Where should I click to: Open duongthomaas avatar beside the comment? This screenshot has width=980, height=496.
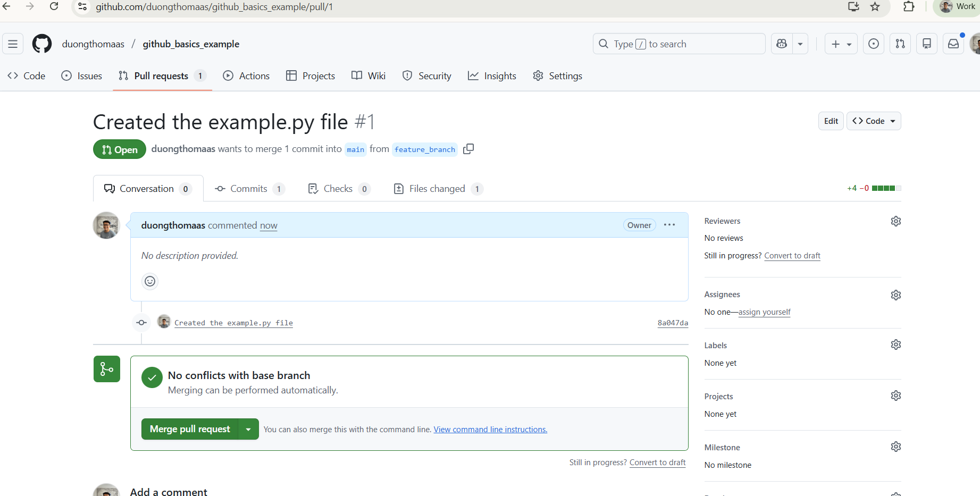click(x=106, y=225)
